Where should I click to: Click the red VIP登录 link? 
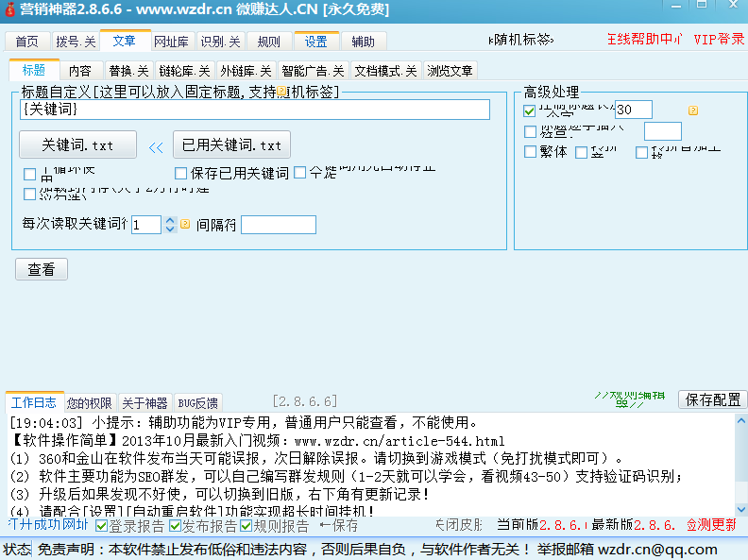point(719,39)
